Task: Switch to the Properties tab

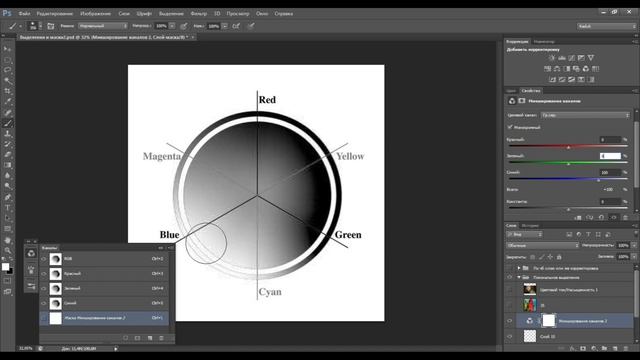Action: point(531,91)
